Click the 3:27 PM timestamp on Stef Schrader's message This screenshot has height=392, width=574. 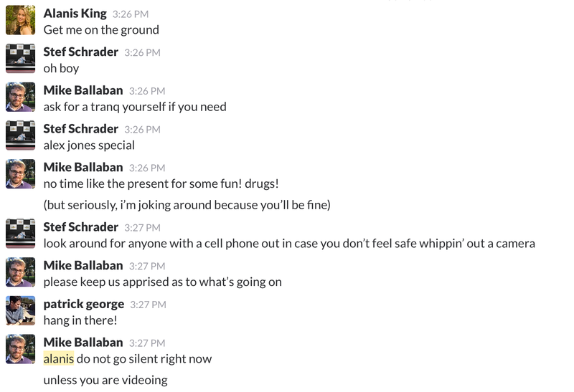point(142,228)
